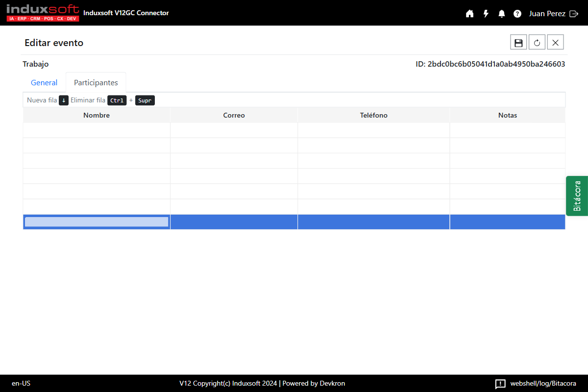The image size is (588, 392).
Task: Click the Correo column header
Action: coord(234,115)
